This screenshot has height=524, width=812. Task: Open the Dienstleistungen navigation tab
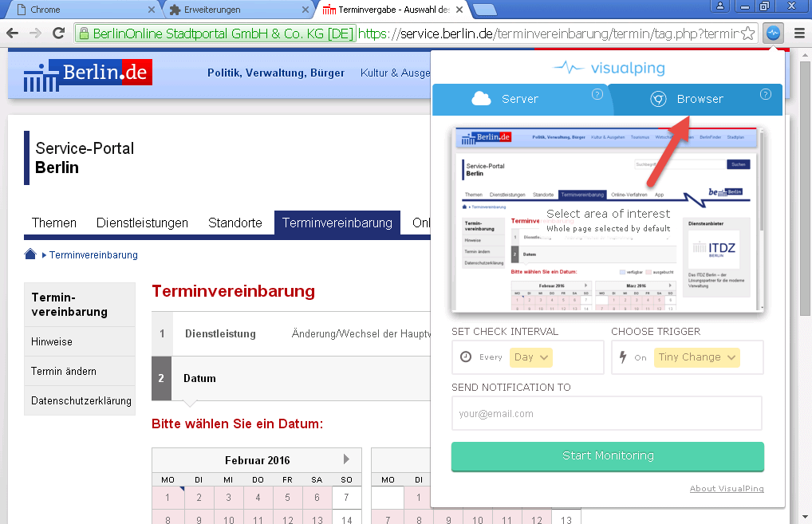pos(142,223)
